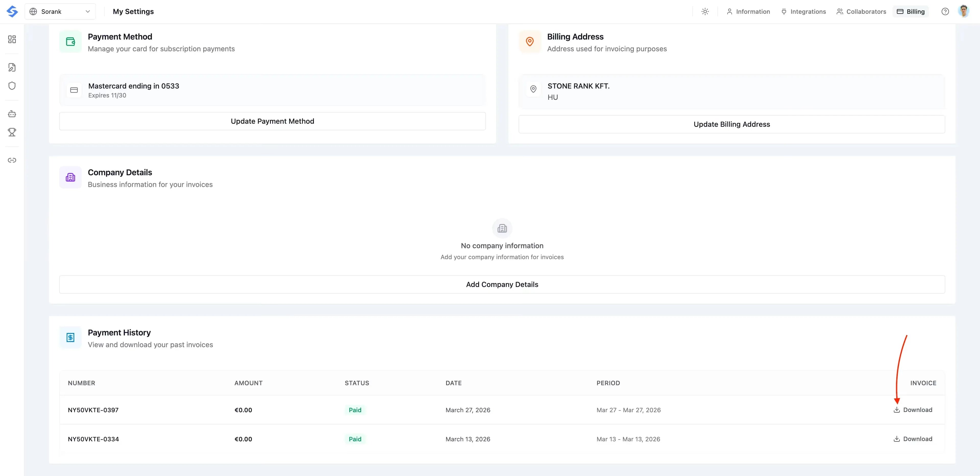Image resolution: width=980 pixels, height=476 pixels.
Task: Click invoice number NY50VKTE-0397
Action: click(93, 410)
